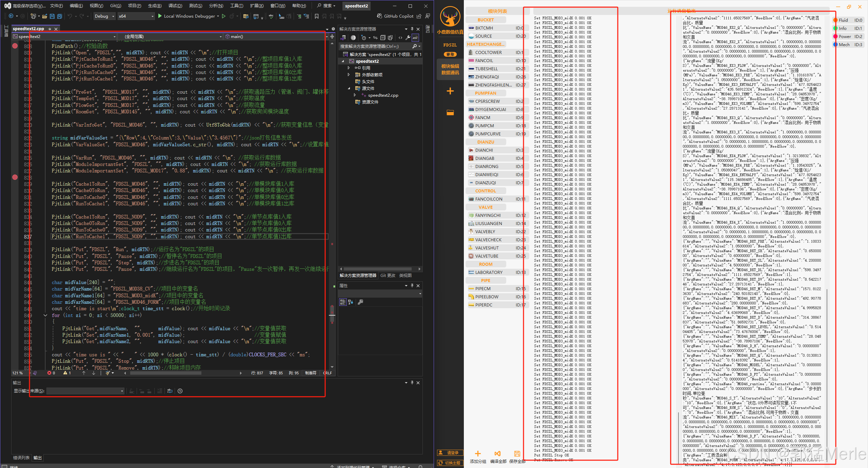Open the main() member dropdown
The width and height of the screenshot is (868, 468).
pyautogui.click(x=276, y=37)
